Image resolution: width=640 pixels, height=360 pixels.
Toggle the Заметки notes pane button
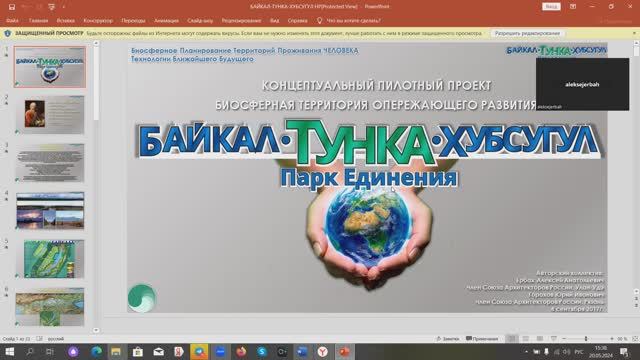(448, 339)
